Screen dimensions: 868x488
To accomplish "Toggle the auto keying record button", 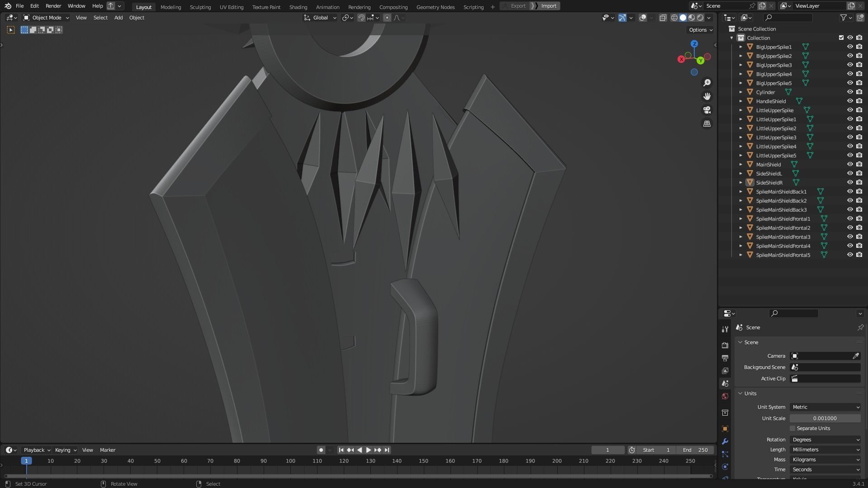I will pyautogui.click(x=321, y=450).
